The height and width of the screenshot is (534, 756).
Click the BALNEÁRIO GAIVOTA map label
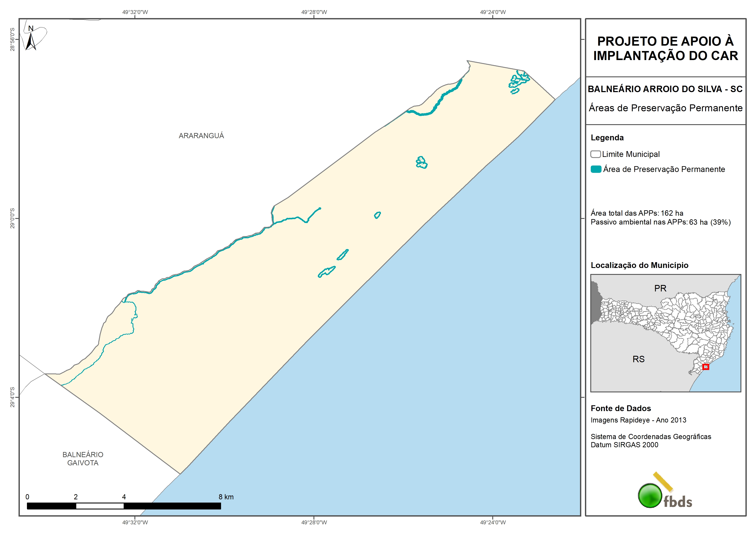pyautogui.click(x=83, y=458)
